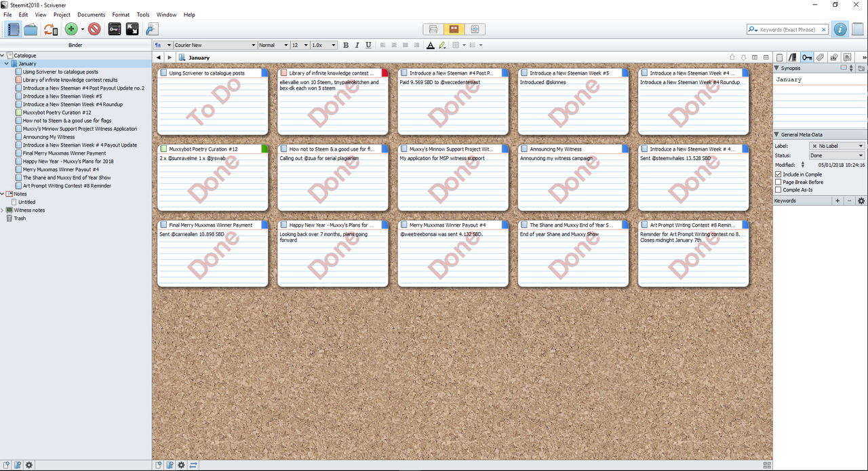Viewport: 868px width, 471px height.
Task: Open the 1.0x line spacing dropdown
Action: coord(323,45)
